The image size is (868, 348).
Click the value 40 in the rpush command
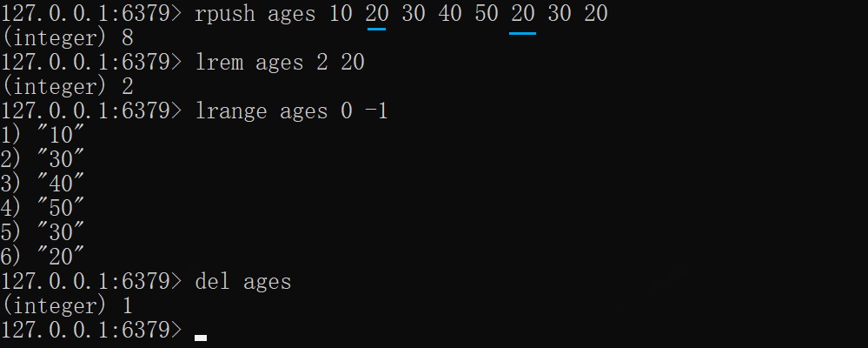(450, 14)
